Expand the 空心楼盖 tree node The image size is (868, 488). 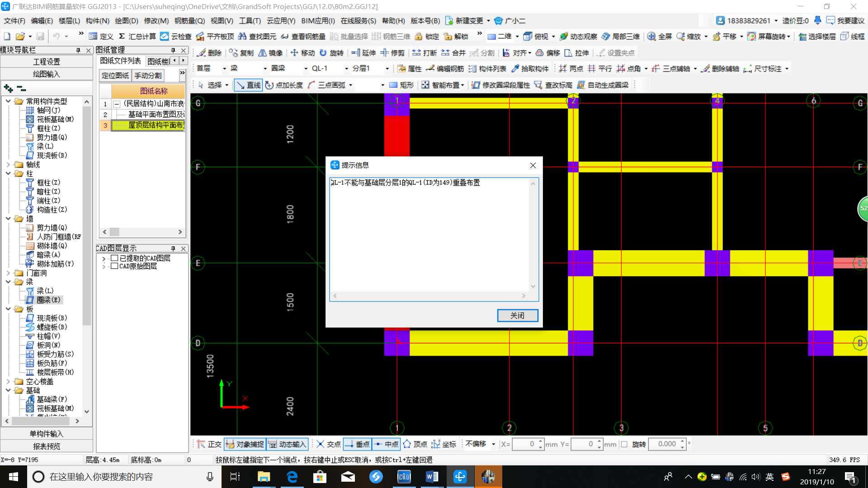click(x=8, y=381)
